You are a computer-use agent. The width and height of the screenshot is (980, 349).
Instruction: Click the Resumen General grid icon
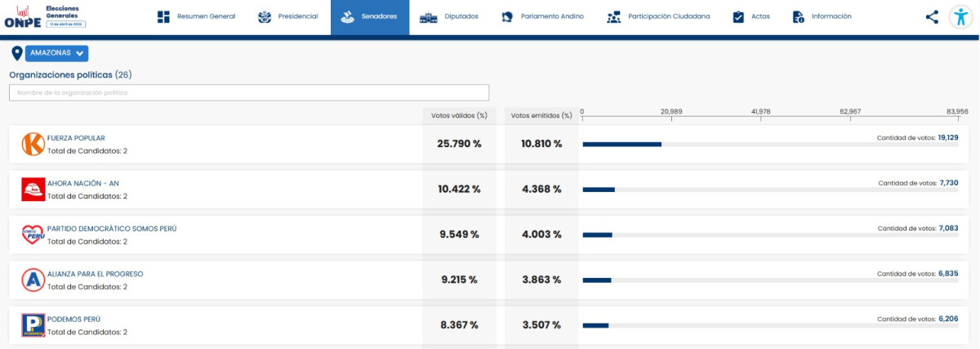163,16
